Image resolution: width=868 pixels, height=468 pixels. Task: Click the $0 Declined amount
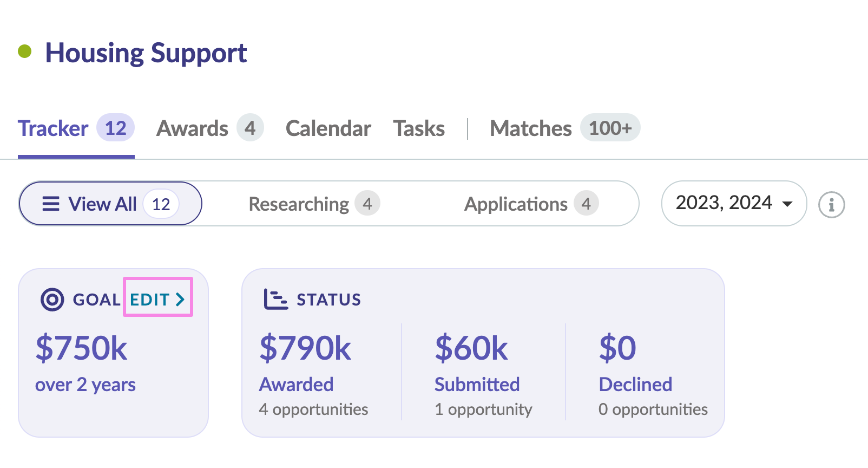(617, 348)
